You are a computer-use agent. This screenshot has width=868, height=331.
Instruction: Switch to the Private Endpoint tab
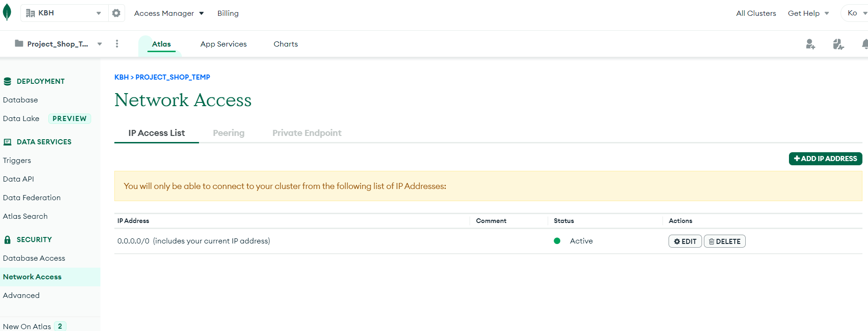click(x=307, y=133)
